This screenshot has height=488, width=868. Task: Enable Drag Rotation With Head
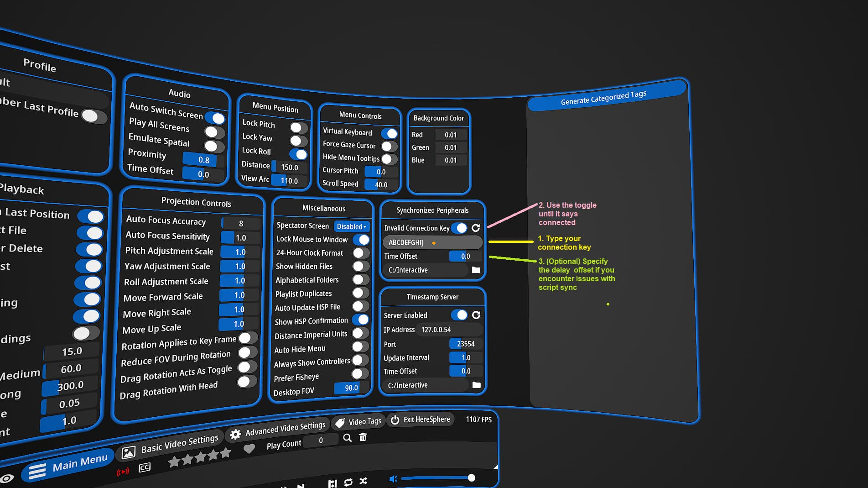click(x=247, y=382)
